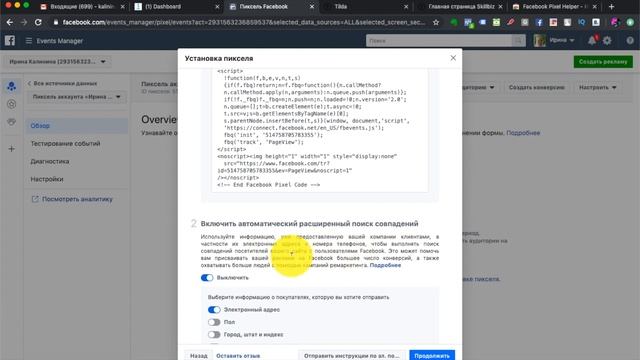
Task: Click the Создать конверсию button
Action: 536,87
